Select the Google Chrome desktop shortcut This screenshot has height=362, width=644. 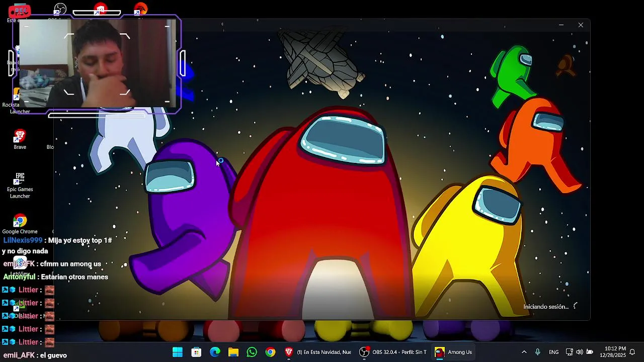pos(20,224)
